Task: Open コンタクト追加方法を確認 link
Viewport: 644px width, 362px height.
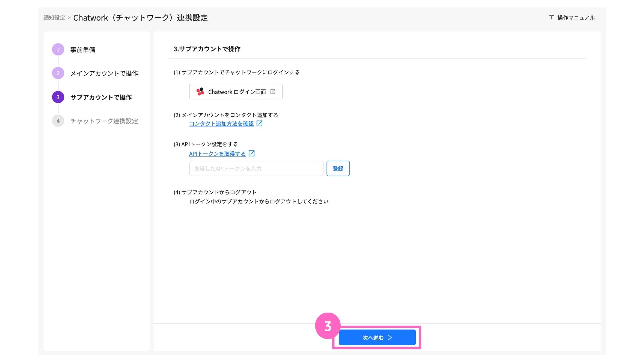Action: tap(221, 124)
